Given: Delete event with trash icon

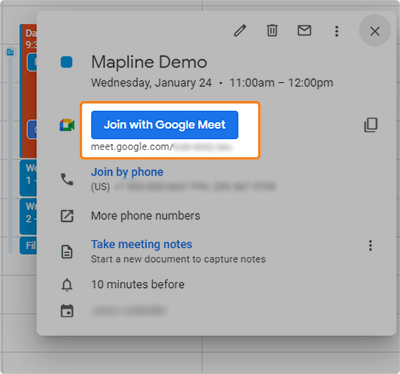Looking at the screenshot, I should coord(272,31).
